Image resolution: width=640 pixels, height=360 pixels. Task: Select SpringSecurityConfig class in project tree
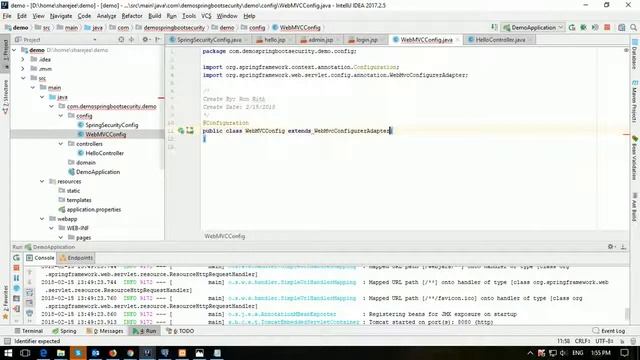(112, 125)
